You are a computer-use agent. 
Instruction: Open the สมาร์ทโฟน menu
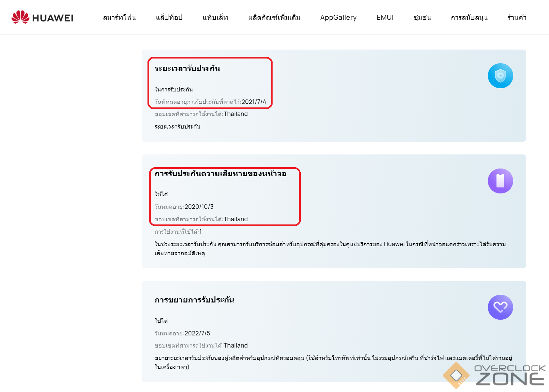click(119, 18)
